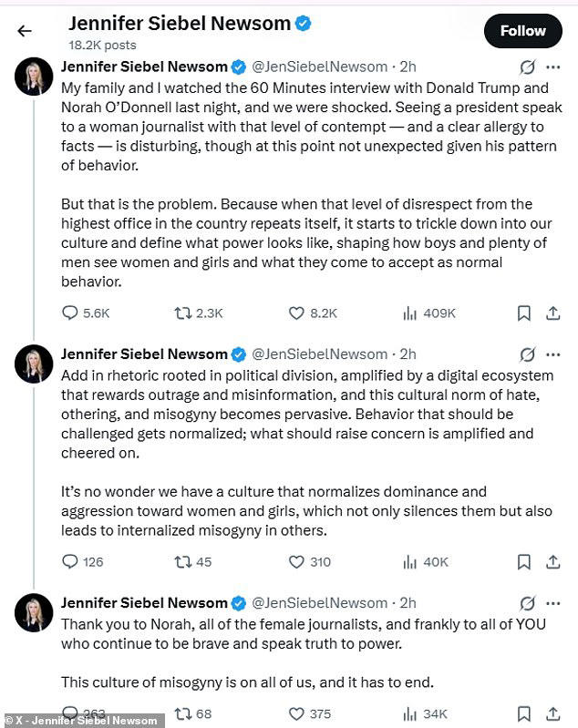Share the first post via share icon
This screenshot has width=578, height=728.
(x=552, y=313)
